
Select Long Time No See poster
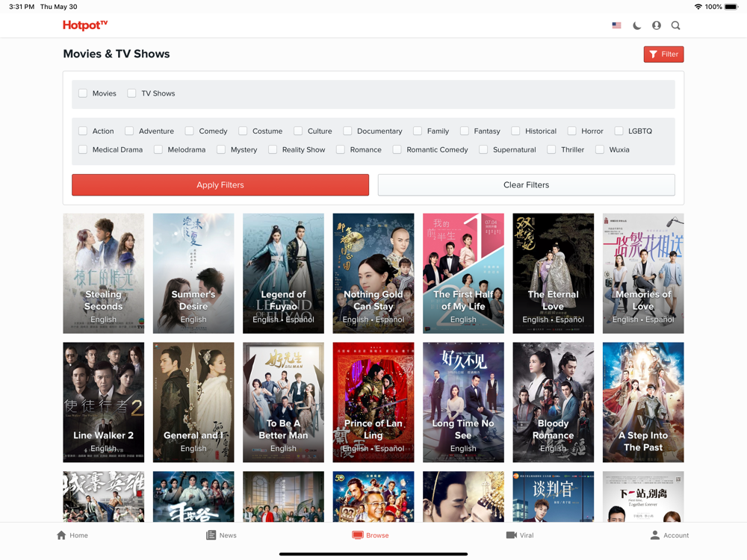pyautogui.click(x=464, y=402)
